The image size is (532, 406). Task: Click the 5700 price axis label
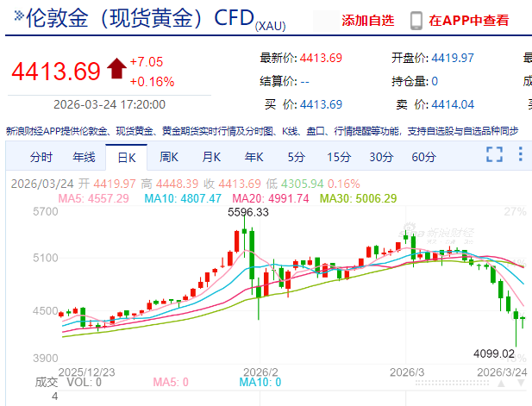tap(46, 212)
